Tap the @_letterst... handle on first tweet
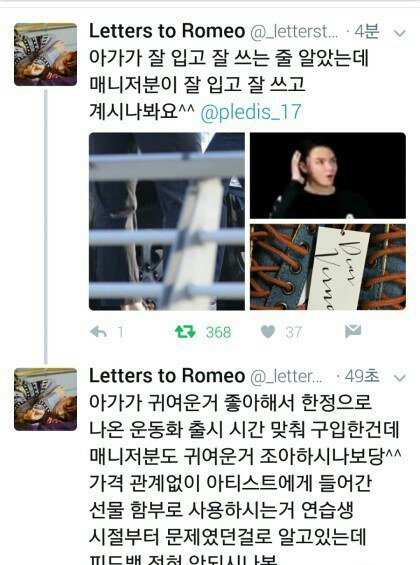This screenshot has width=420, height=565. pos(294,32)
